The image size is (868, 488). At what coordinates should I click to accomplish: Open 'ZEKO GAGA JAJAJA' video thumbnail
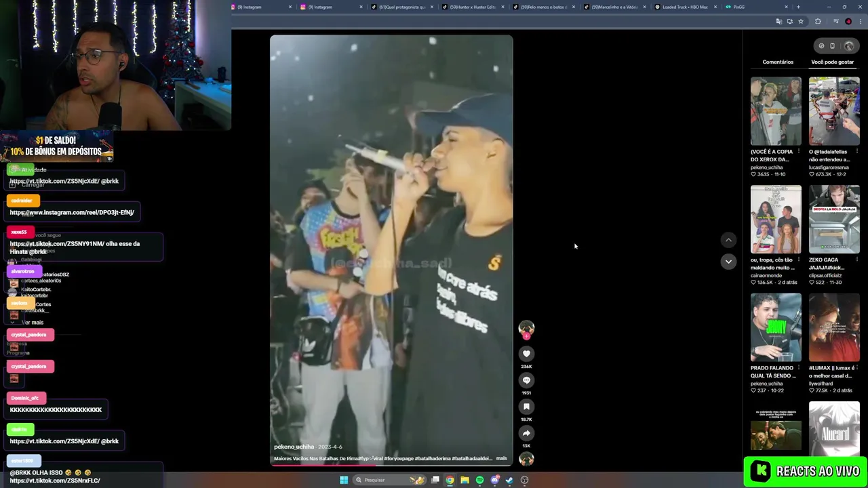834,219
